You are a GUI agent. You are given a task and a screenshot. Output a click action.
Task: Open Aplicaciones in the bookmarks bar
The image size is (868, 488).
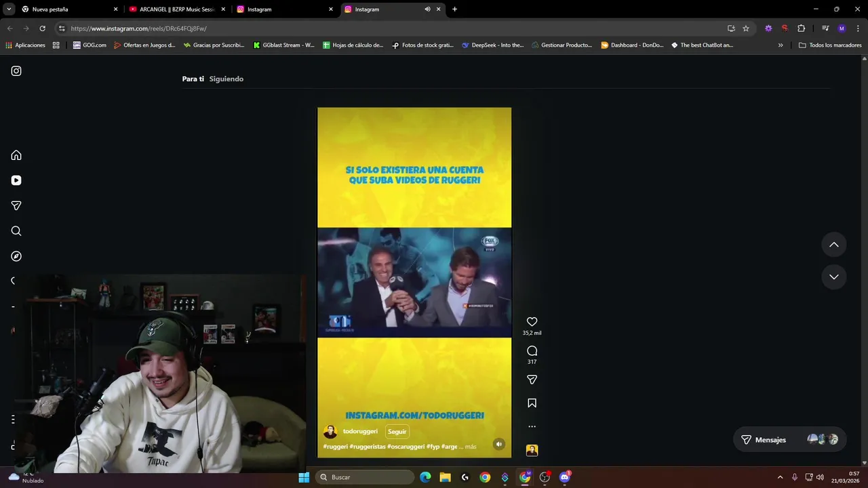25,45
